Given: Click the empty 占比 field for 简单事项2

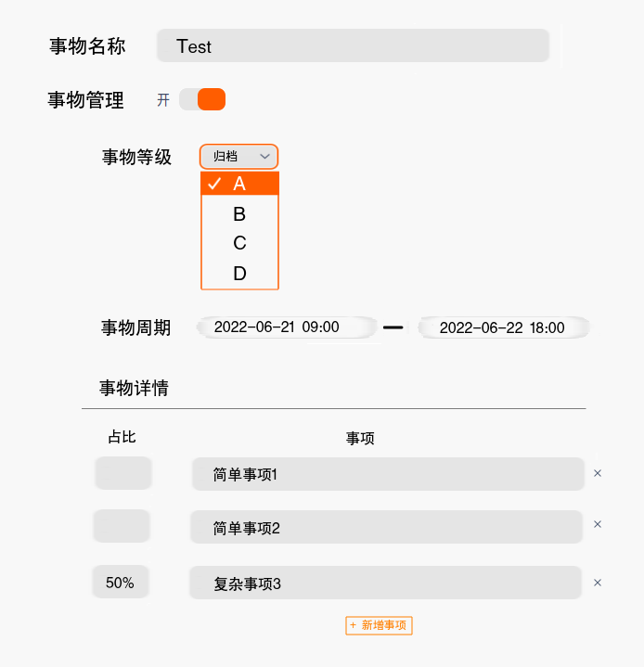Looking at the screenshot, I should click(122, 526).
